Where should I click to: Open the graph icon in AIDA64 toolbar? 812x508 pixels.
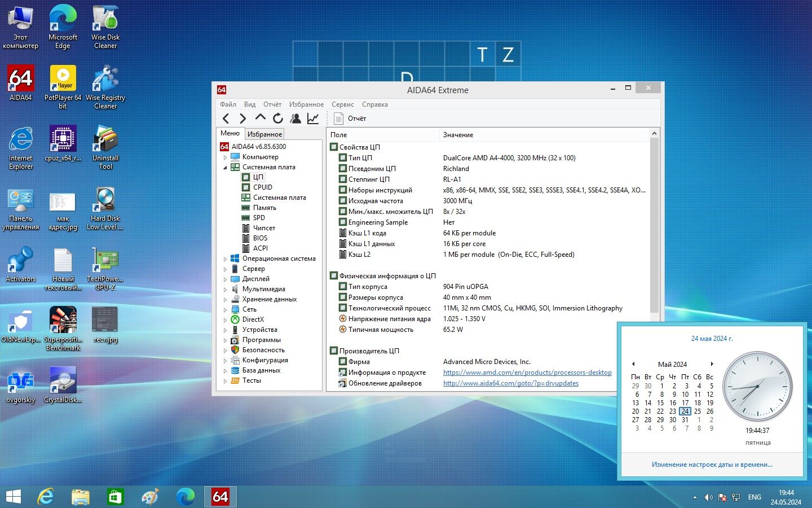click(313, 119)
